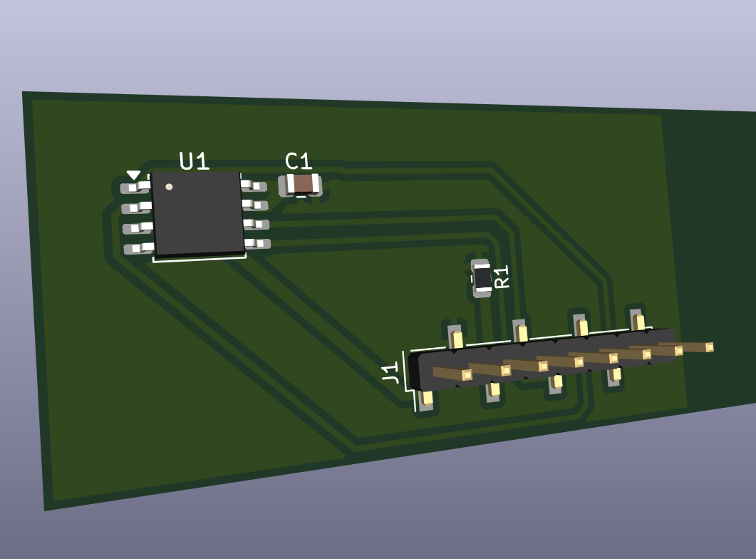756x559 pixels.
Task: Click the leftmost gold pin tip of J1
Action: click(x=467, y=375)
